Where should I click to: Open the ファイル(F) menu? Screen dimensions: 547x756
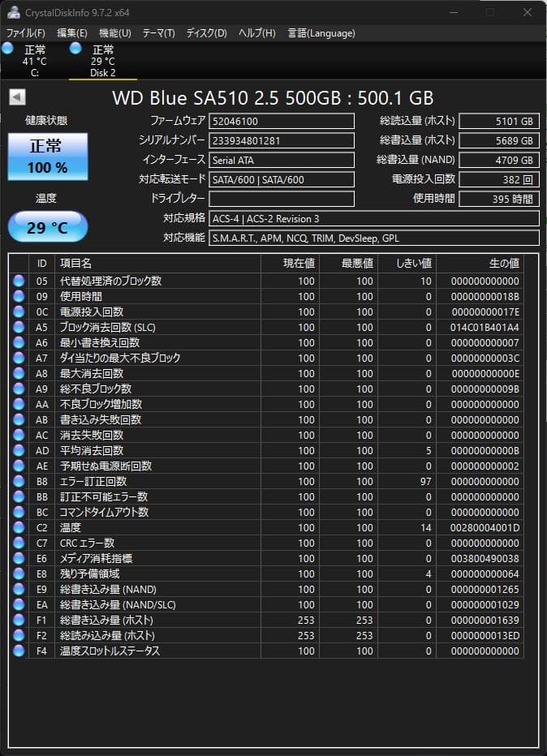(x=26, y=33)
